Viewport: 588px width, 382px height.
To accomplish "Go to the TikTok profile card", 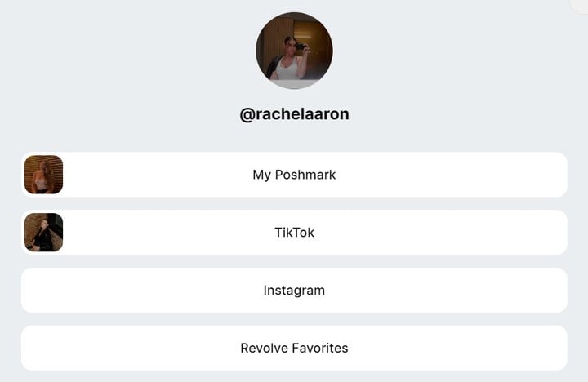I will [294, 233].
